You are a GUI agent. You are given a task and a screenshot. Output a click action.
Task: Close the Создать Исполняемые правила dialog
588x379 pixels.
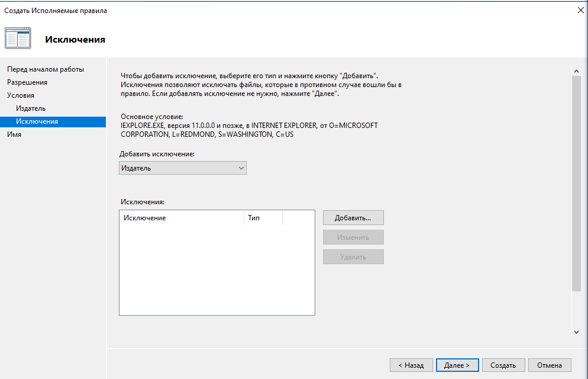[x=580, y=11]
